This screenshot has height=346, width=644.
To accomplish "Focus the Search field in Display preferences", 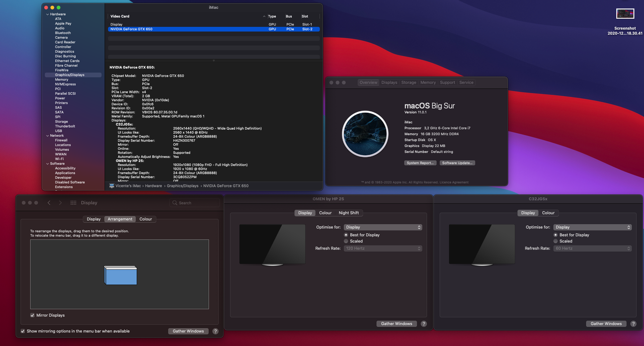I will [194, 203].
